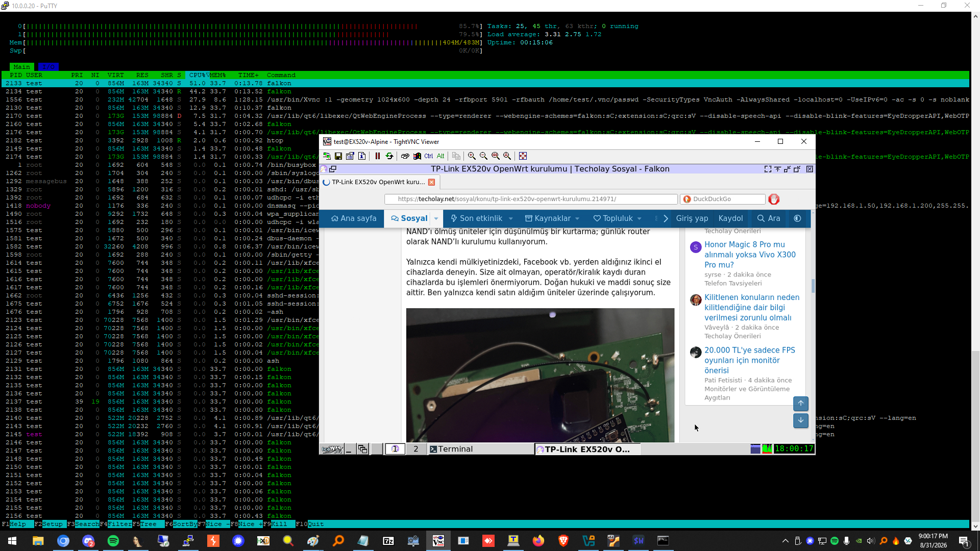This screenshot has height=551, width=980.
Task: Click the Giriş yap link
Action: click(x=692, y=218)
